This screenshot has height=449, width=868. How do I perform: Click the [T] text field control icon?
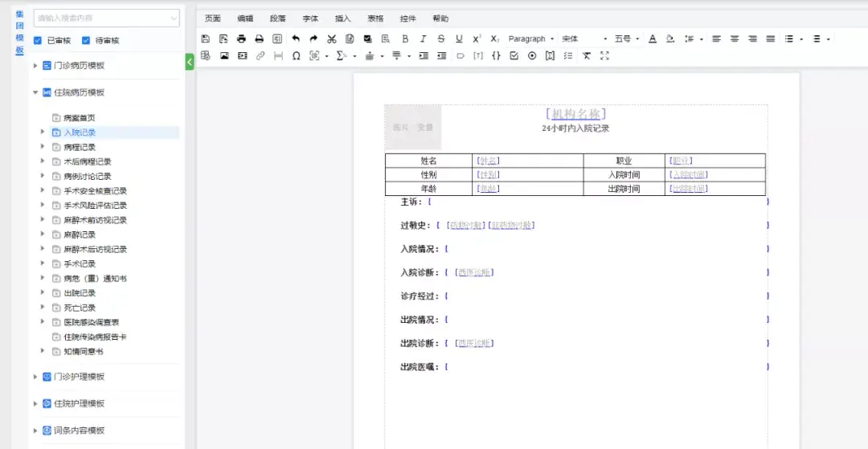coord(477,56)
